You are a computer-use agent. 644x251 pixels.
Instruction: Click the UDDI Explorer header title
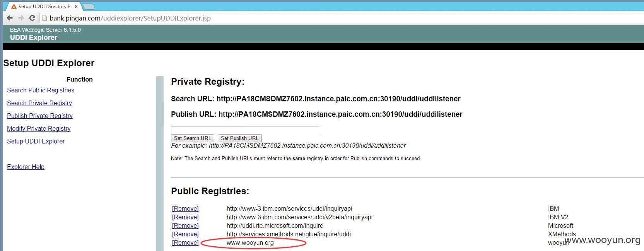click(34, 38)
